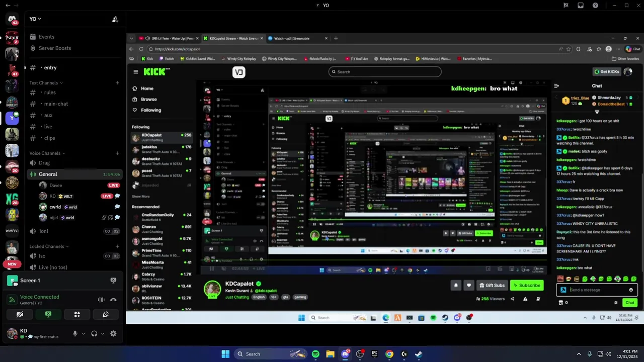
Task: Click the Voice Connected status text
Action: coord(40,297)
